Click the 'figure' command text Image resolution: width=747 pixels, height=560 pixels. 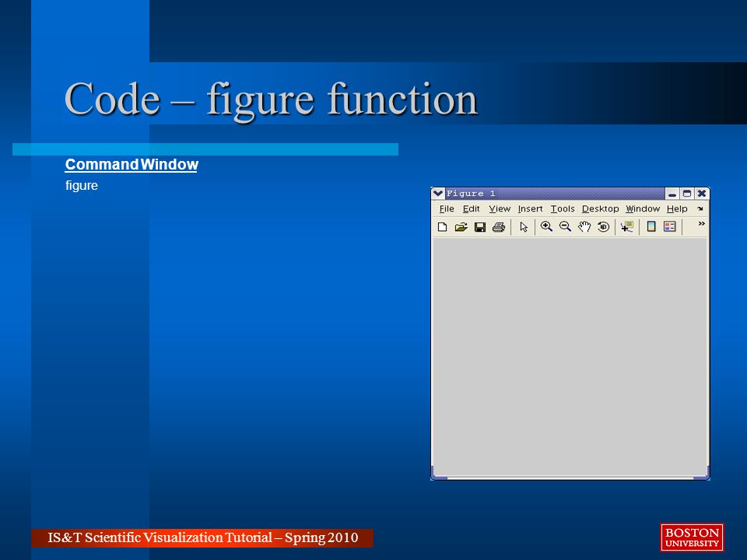(82, 185)
